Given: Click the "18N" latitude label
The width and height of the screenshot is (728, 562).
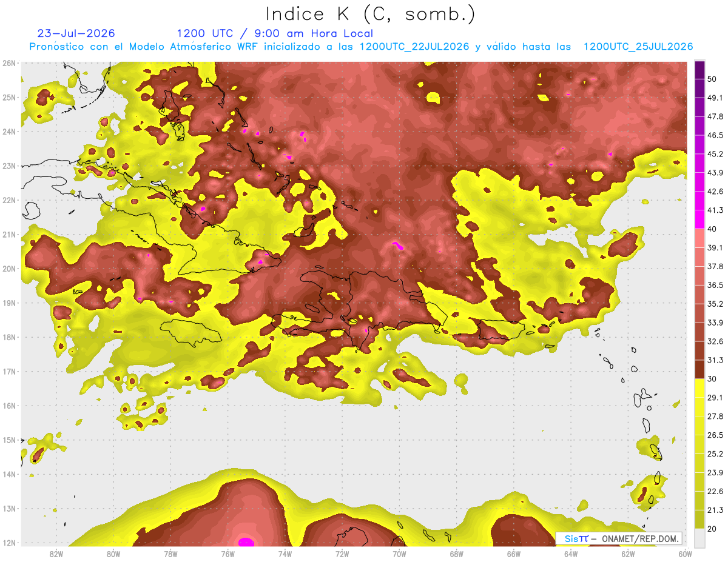Looking at the screenshot, I should (x=8, y=337).
